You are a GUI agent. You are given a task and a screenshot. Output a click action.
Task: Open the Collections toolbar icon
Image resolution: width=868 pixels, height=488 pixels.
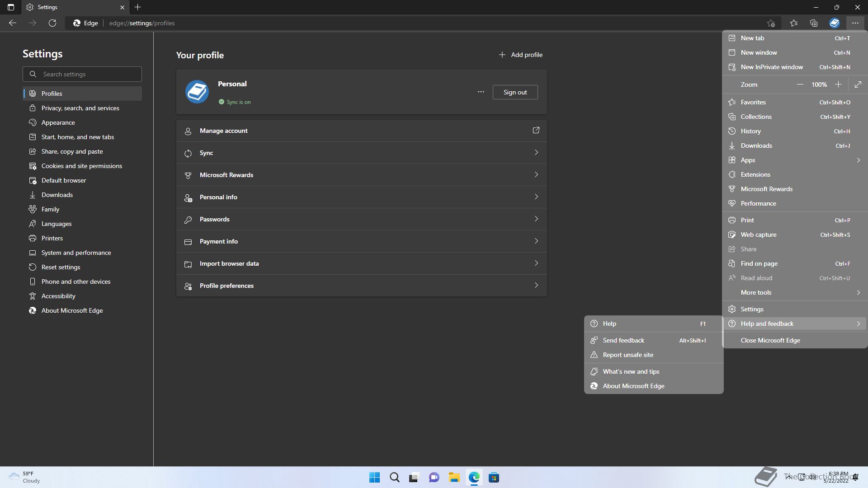(x=814, y=23)
